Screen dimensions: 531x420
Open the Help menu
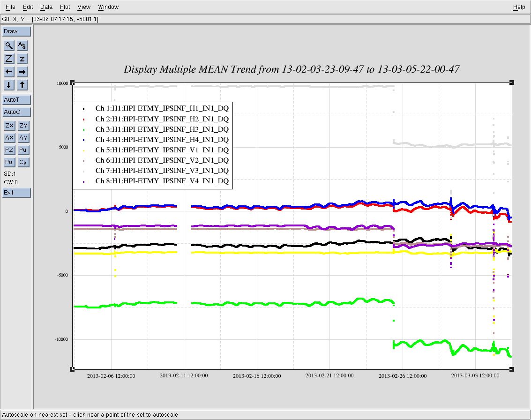[519, 7]
